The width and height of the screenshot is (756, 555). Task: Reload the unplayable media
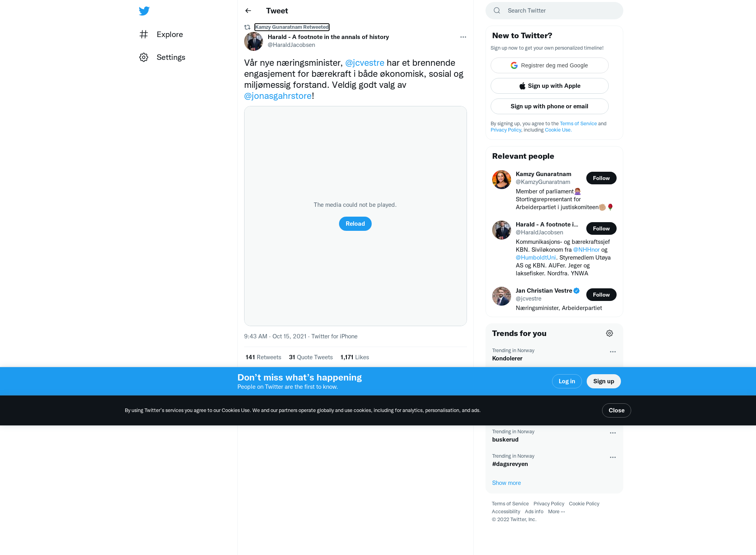pyautogui.click(x=355, y=224)
